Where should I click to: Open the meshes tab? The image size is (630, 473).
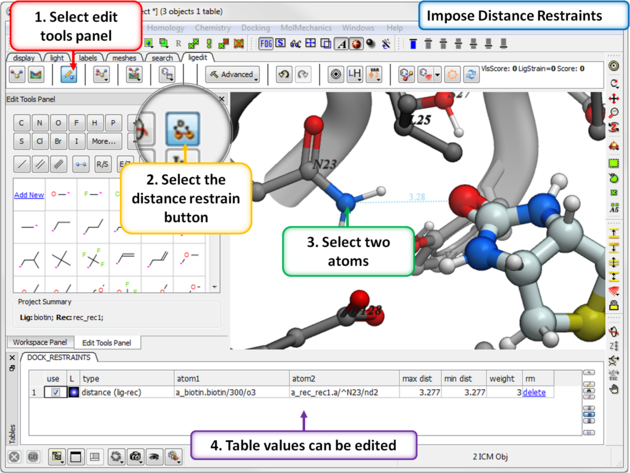[125, 58]
